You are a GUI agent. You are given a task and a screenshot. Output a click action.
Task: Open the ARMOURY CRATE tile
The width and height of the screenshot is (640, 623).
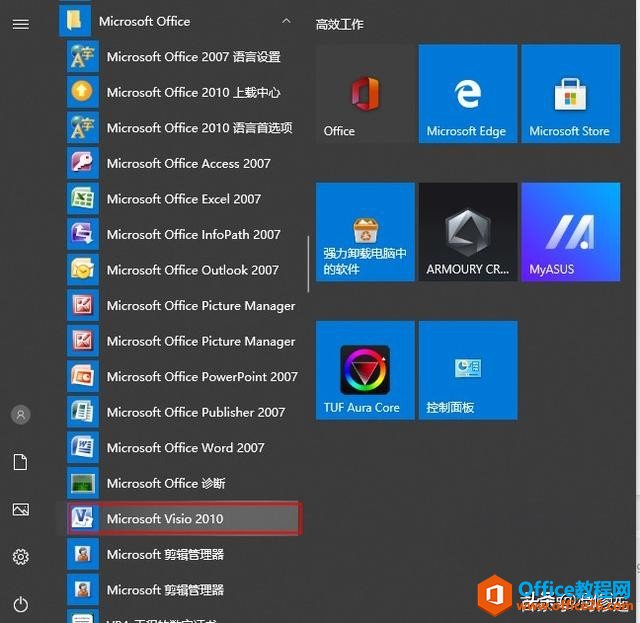tap(468, 232)
